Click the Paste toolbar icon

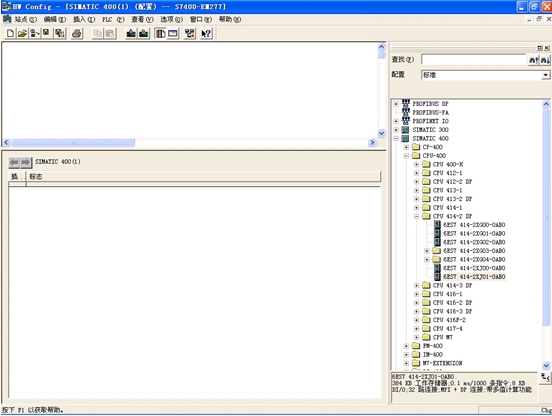[110, 33]
